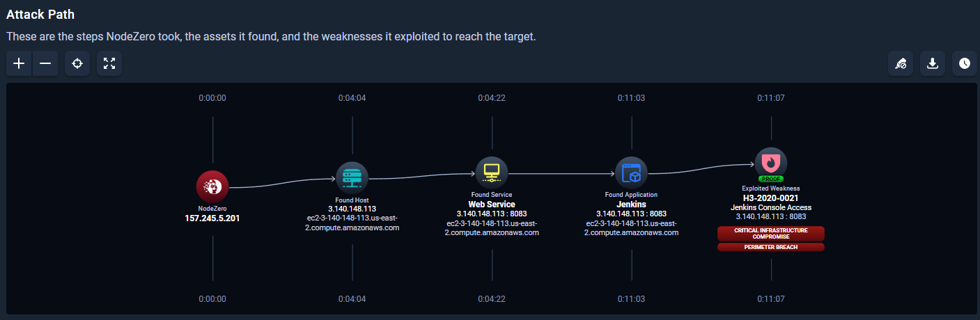This screenshot has width=980, height=320.
Task: Click the top 0:04:04 timeline marker
Action: click(x=352, y=98)
